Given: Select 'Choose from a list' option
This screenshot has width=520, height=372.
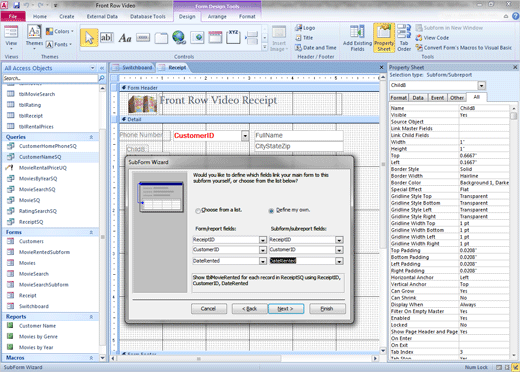Looking at the screenshot, I should pos(198,210).
